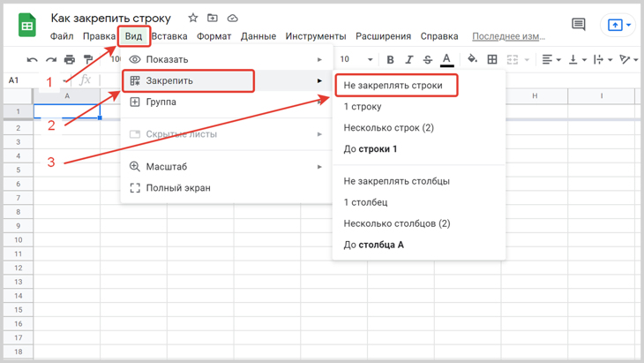Screen dimensions: 644x363
Task: Click the select all corner box
Action: click(19, 95)
